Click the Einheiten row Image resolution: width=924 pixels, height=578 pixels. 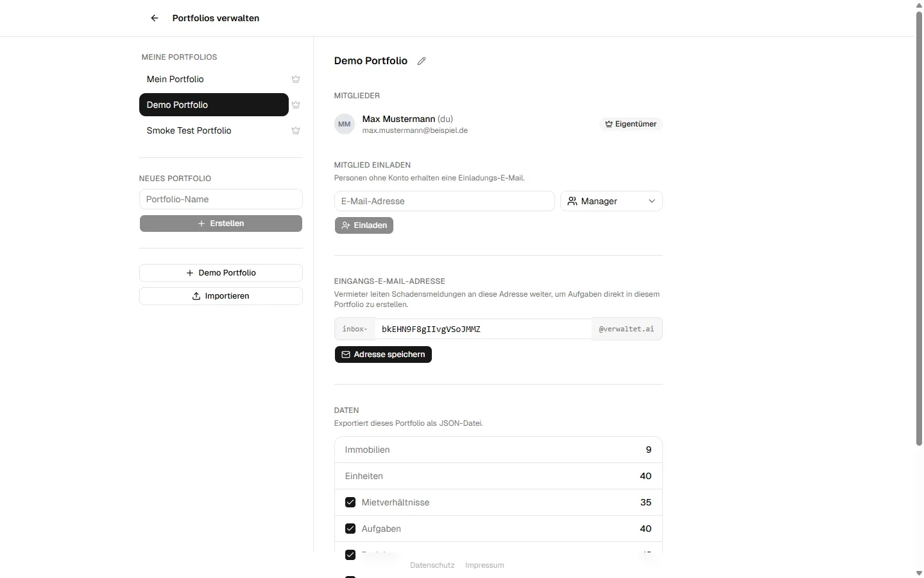499,476
